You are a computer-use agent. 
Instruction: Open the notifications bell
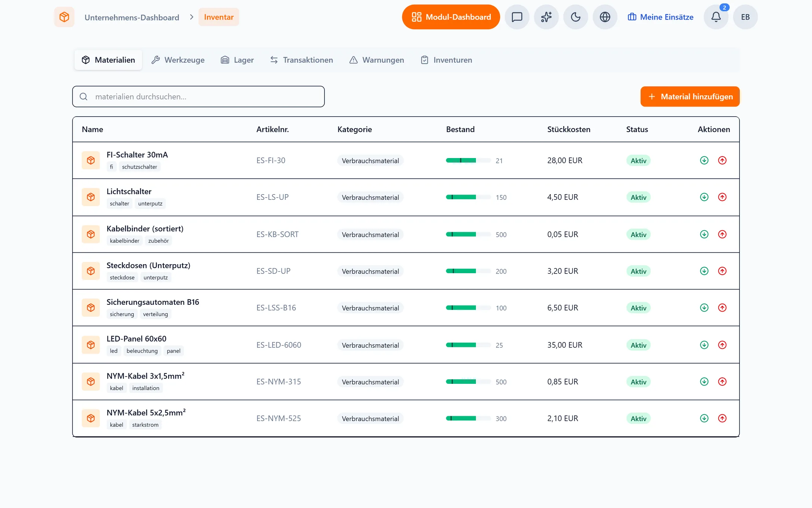[x=716, y=17]
